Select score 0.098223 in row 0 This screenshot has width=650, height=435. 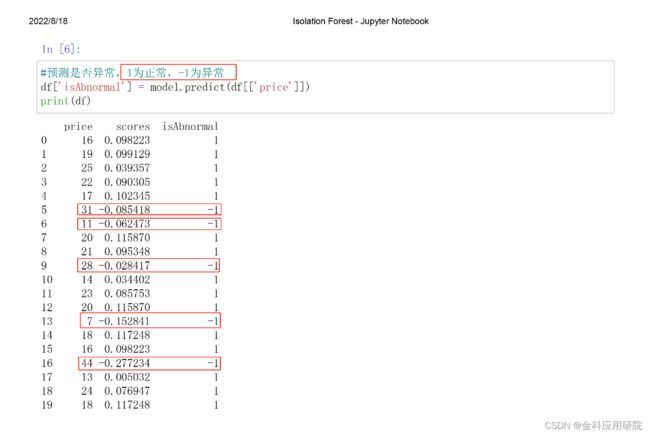click(x=127, y=140)
